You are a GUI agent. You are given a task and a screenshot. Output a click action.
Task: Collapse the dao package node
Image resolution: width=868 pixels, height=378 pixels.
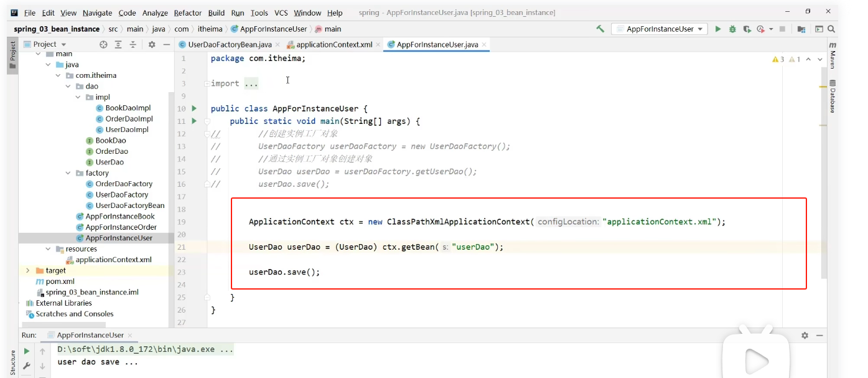pyautogui.click(x=68, y=87)
